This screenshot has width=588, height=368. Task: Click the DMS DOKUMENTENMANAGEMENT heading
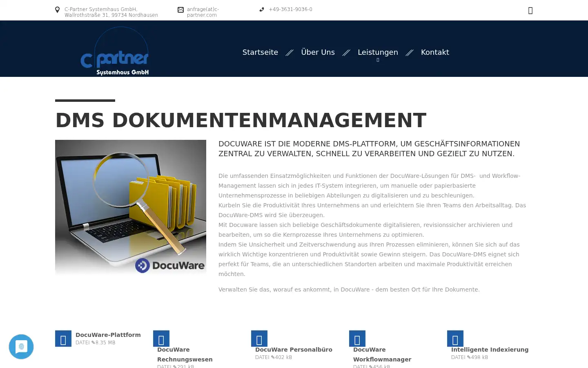241,120
